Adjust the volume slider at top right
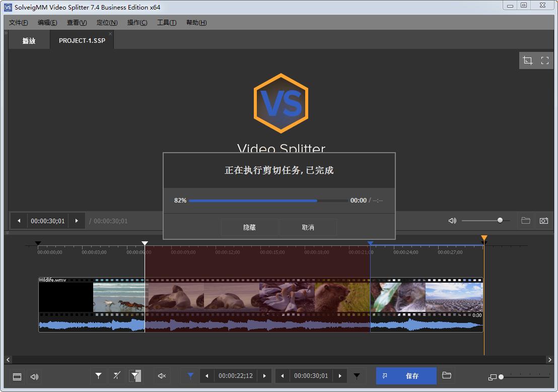Screen dimensions: 558x392 (x=500, y=220)
